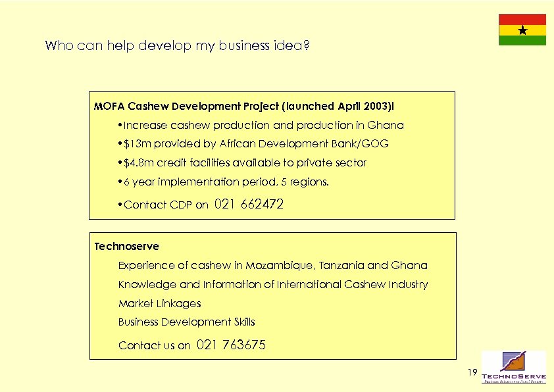Click the slide page number 19
The image size is (554, 392).
[472, 373]
